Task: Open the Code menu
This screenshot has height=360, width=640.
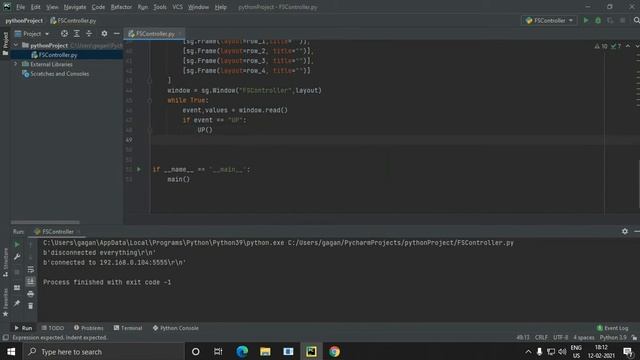Action: [x=98, y=7]
